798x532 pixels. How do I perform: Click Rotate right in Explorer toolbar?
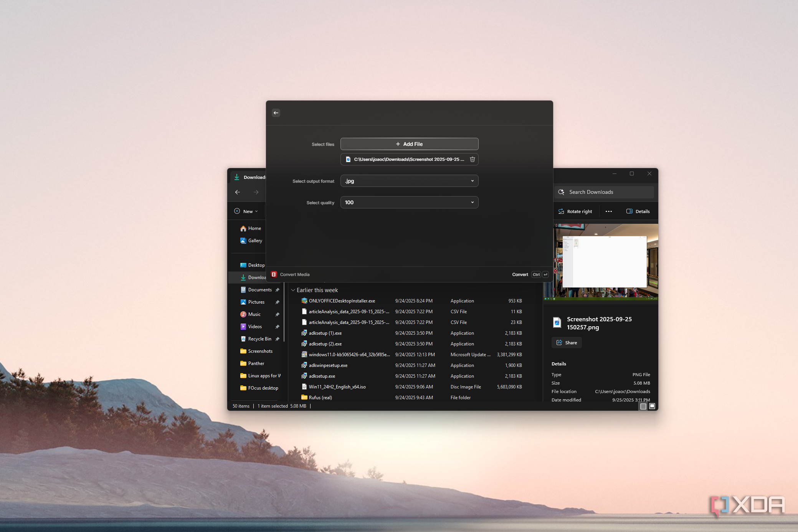tap(575, 211)
